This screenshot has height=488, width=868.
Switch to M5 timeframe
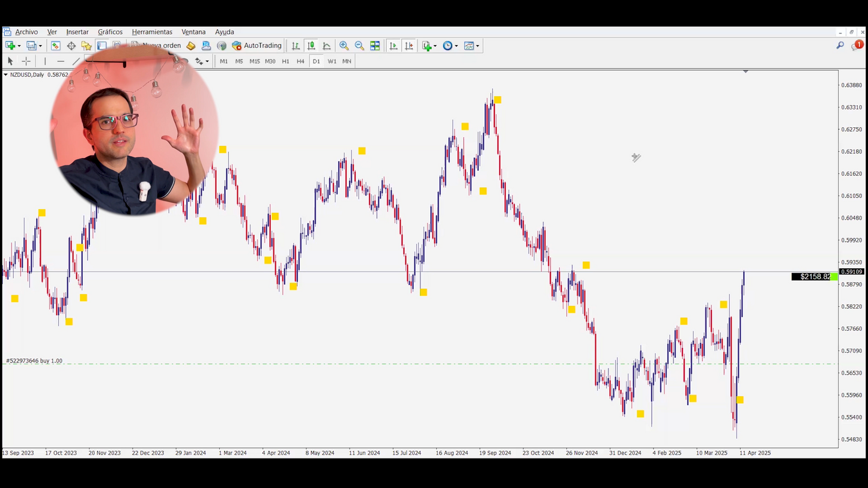click(x=239, y=61)
